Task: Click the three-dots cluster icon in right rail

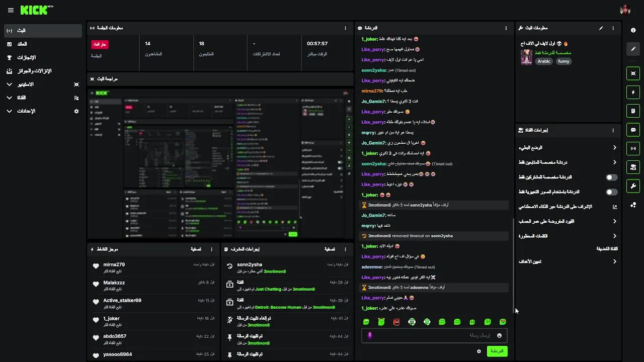Action: coord(633,205)
